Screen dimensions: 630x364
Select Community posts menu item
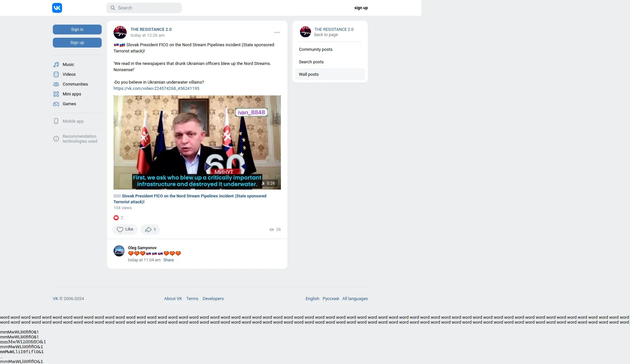pyautogui.click(x=316, y=50)
